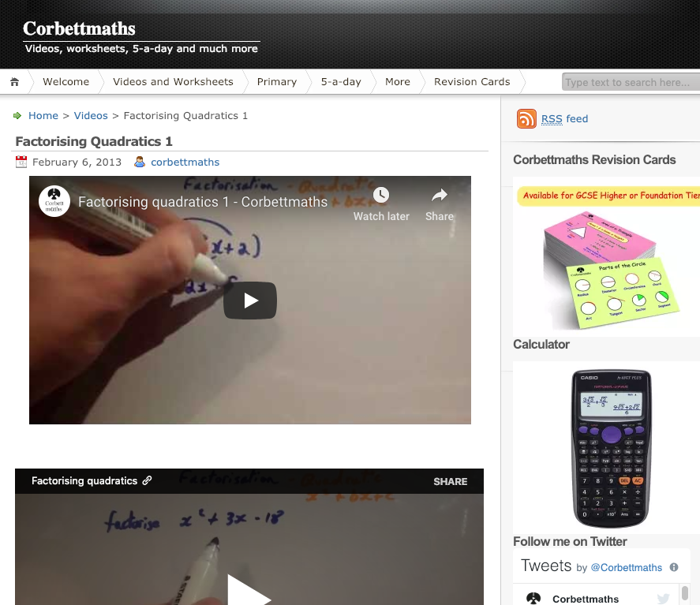Click the corbettmaths author link
700x605 pixels.
click(185, 162)
